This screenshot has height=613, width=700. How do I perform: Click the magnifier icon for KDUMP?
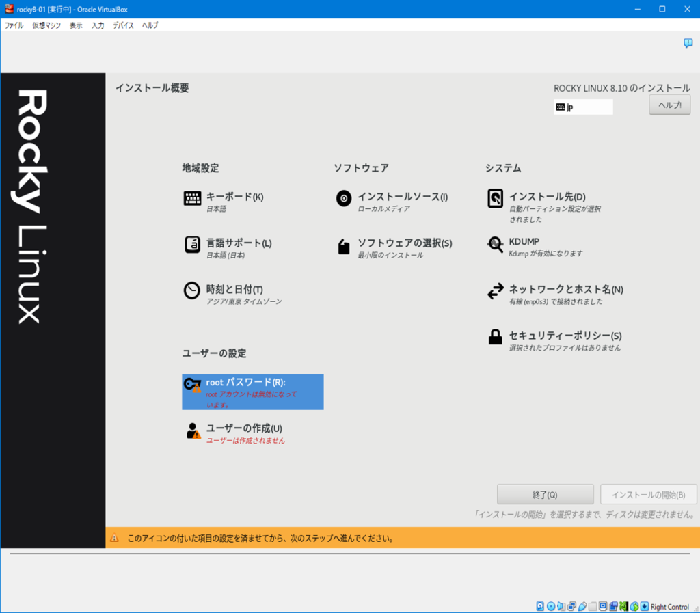coord(495,245)
